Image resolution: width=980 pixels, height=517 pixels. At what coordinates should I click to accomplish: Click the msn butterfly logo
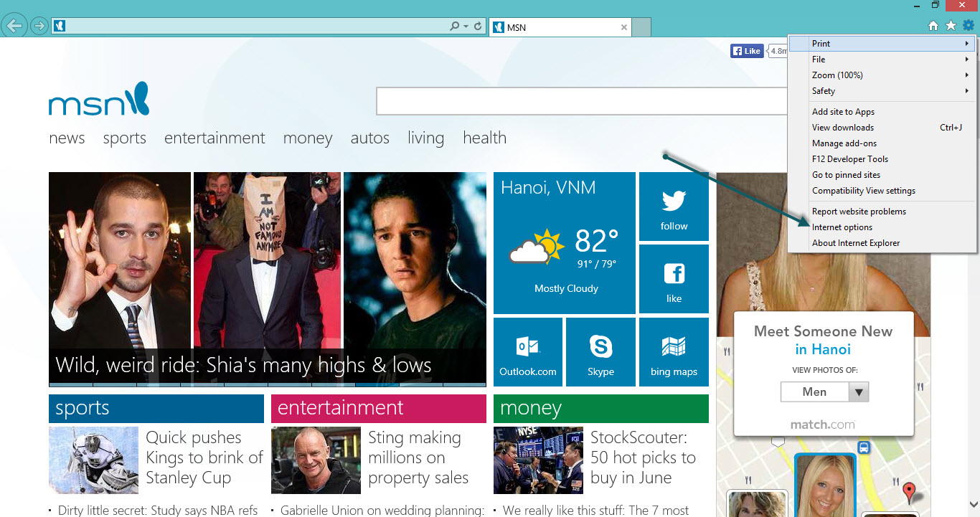point(99,100)
